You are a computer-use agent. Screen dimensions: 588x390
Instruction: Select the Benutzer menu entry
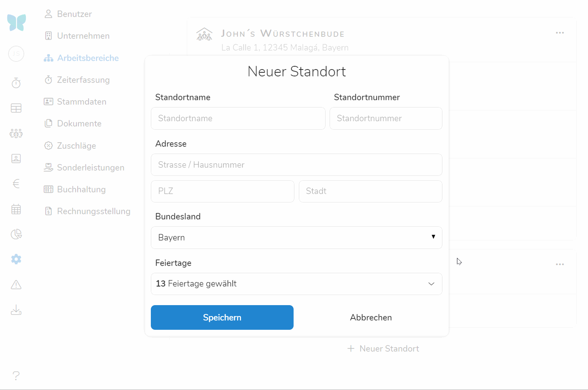(x=74, y=14)
